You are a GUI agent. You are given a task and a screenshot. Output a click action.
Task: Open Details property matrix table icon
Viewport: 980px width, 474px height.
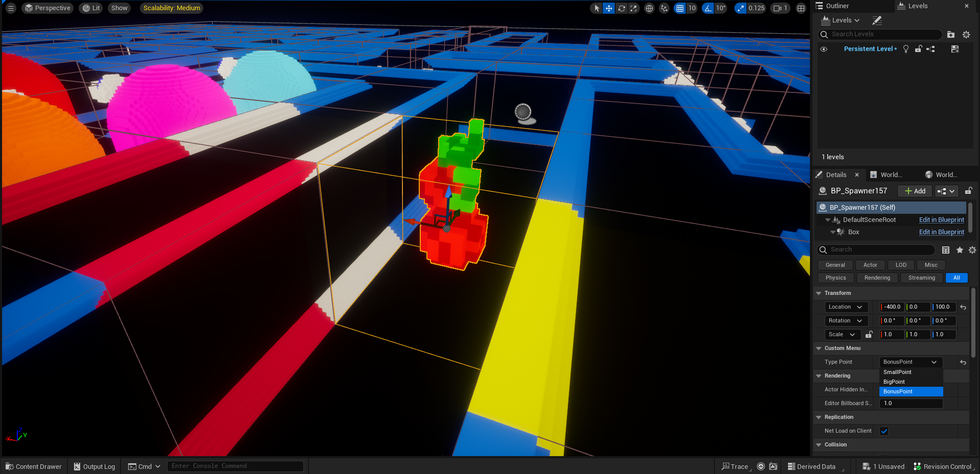946,250
